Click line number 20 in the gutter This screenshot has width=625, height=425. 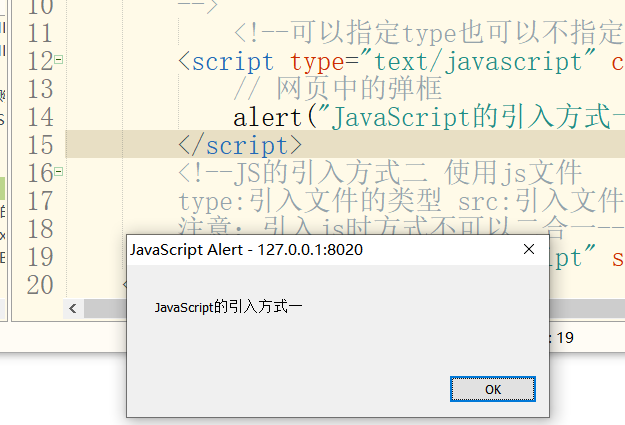(x=40, y=285)
